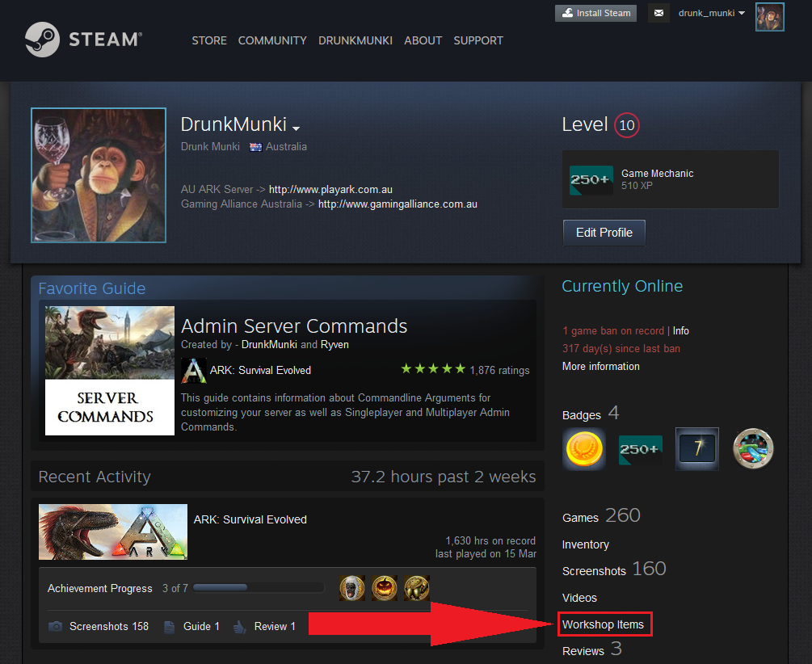Viewport: 812px width, 664px height.
Task: Click the Ryven author link
Action: (x=334, y=345)
